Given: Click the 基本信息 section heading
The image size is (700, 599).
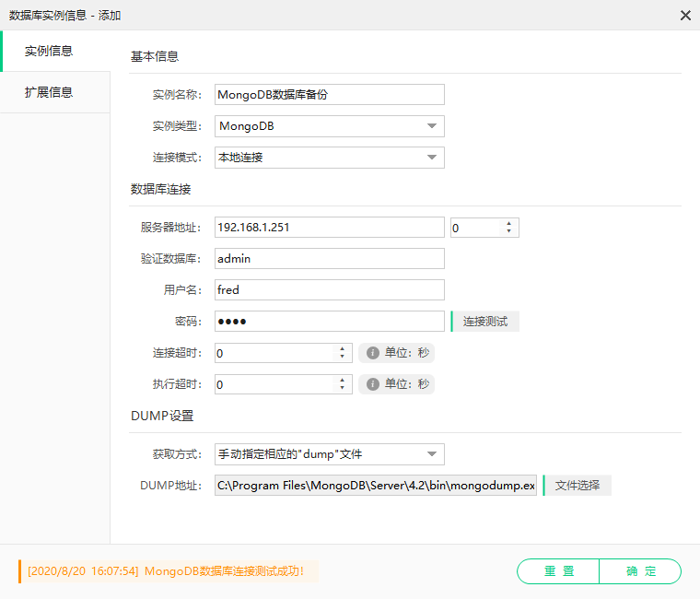Looking at the screenshot, I should 155,56.
